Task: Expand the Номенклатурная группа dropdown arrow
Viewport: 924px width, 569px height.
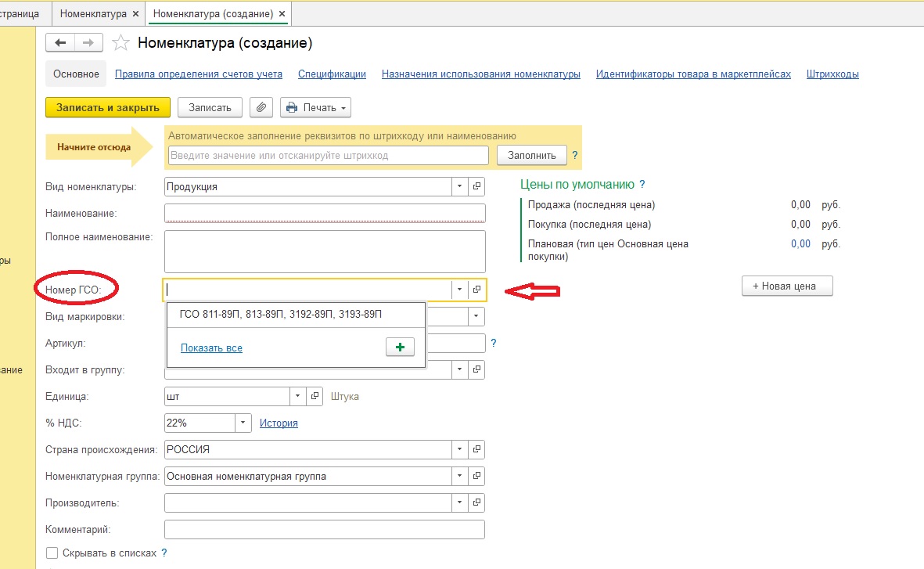Action: coord(459,476)
